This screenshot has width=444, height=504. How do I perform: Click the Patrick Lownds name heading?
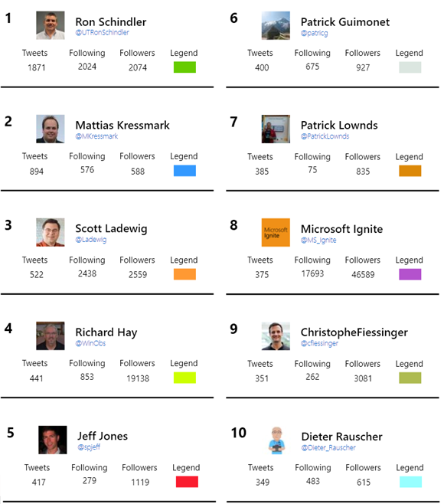click(x=339, y=125)
